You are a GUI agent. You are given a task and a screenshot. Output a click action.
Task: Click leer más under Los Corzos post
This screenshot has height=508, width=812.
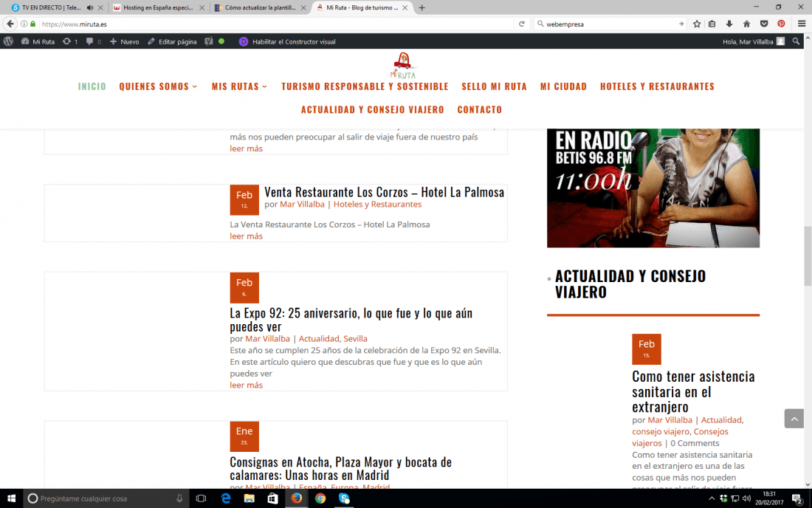246,236
